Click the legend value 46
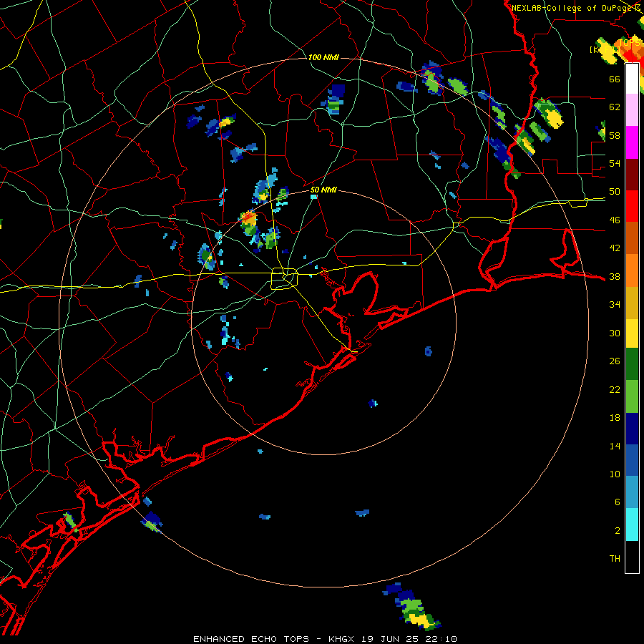Screen dimensions: 644x644 (x=615, y=220)
